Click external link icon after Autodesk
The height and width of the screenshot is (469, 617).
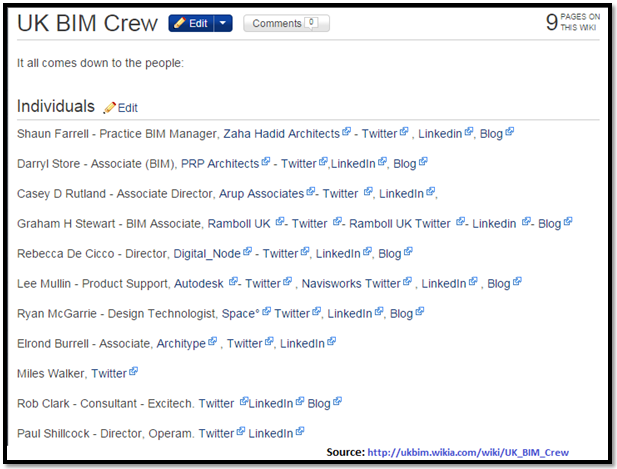(233, 281)
